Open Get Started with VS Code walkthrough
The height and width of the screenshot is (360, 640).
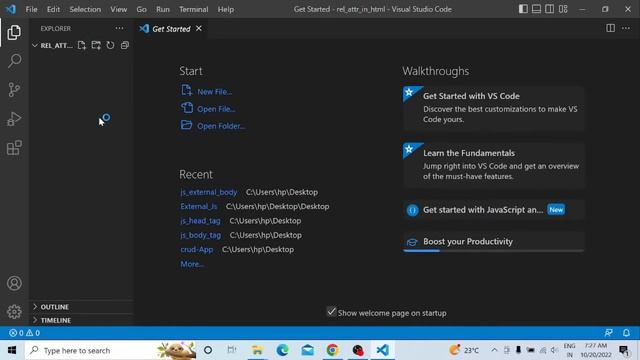(x=493, y=108)
